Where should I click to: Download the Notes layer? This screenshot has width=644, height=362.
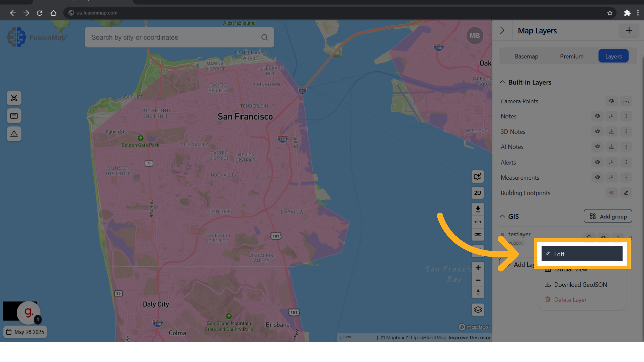tap(612, 116)
